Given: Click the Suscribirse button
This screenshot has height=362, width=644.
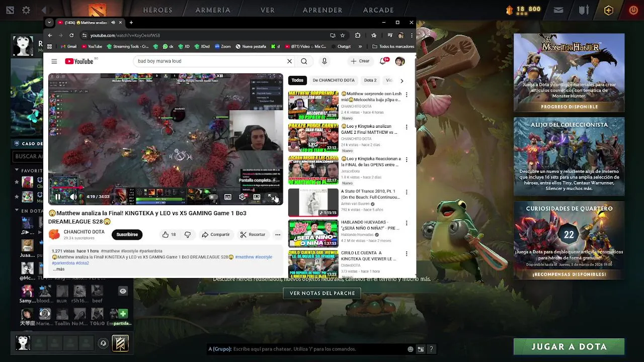Looking at the screenshot, I should pyautogui.click(x=127, y=234).
